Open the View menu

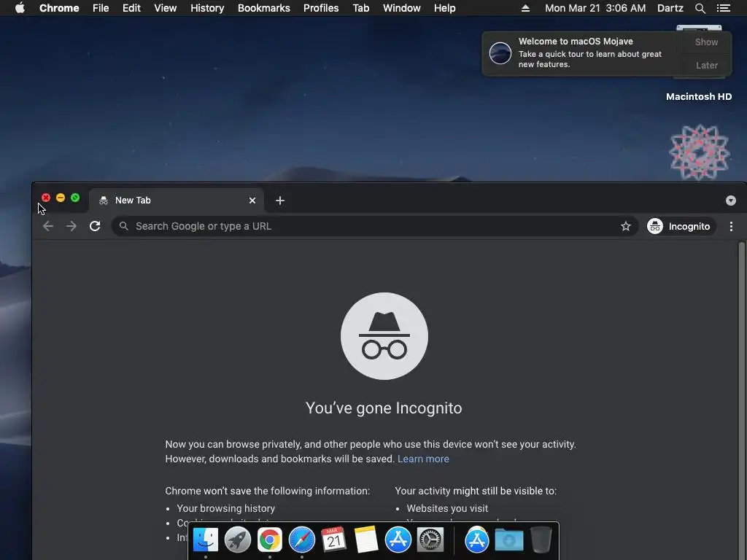(166, 8)
